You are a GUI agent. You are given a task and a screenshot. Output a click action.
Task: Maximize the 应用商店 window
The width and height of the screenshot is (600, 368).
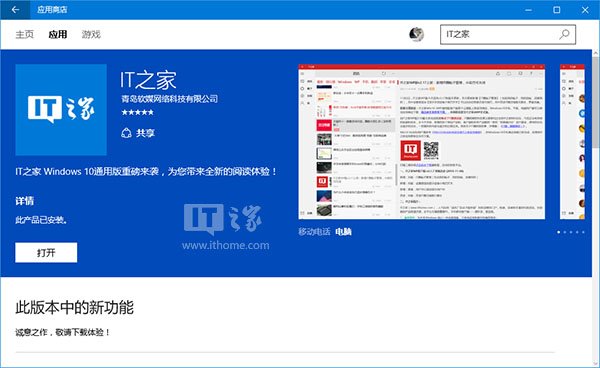tap(557, 10)
